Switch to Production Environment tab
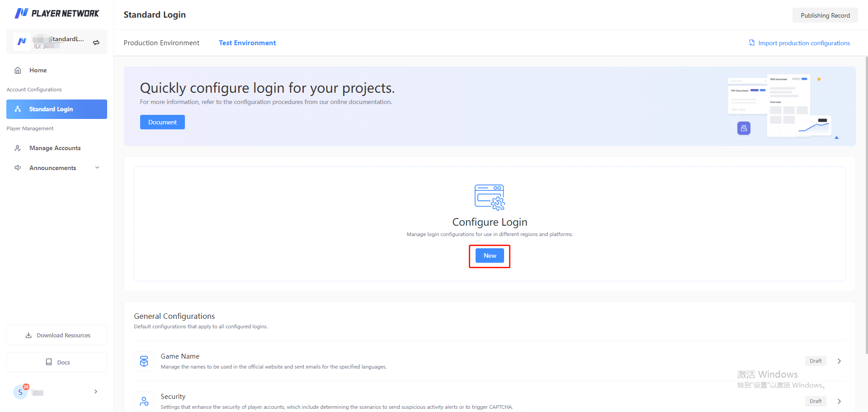 click(161, 43)
